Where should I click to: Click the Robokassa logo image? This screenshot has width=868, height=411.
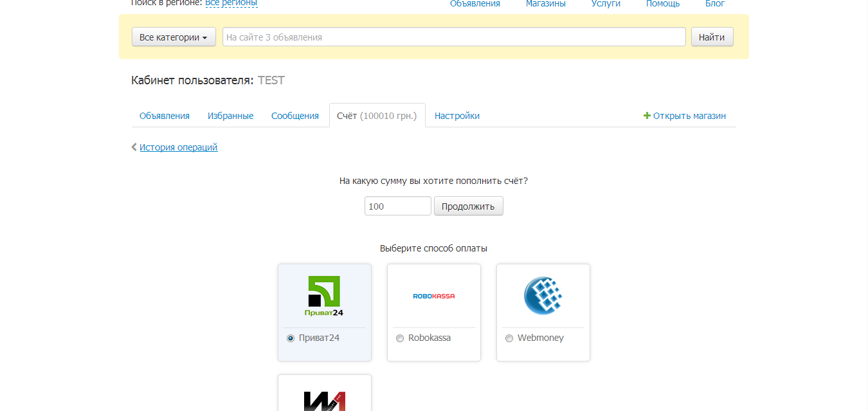point(434,296)
